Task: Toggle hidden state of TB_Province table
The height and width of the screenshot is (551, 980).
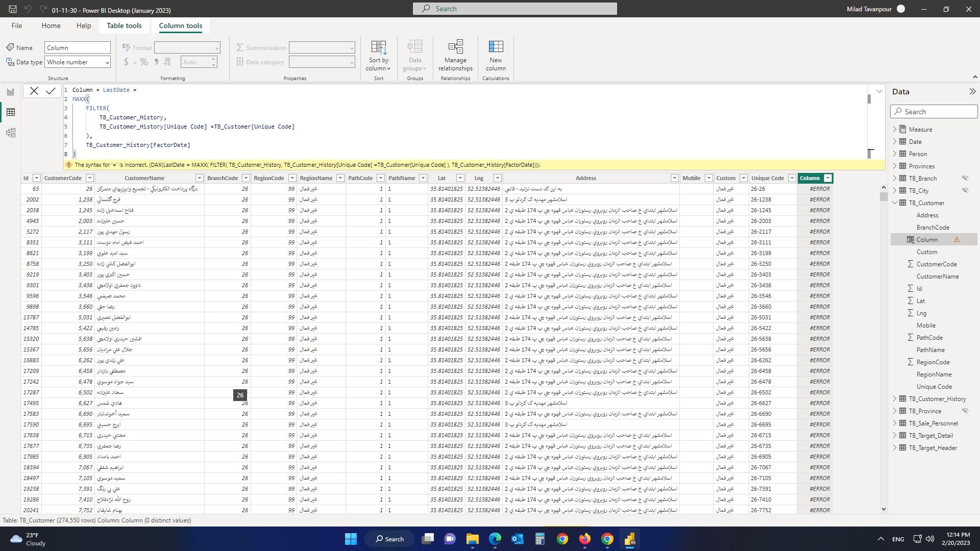Action: tap(965, 411)
